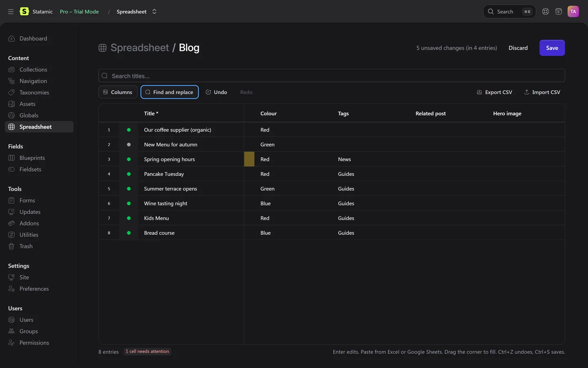Click the Statamic logo icon

(24, 11)
